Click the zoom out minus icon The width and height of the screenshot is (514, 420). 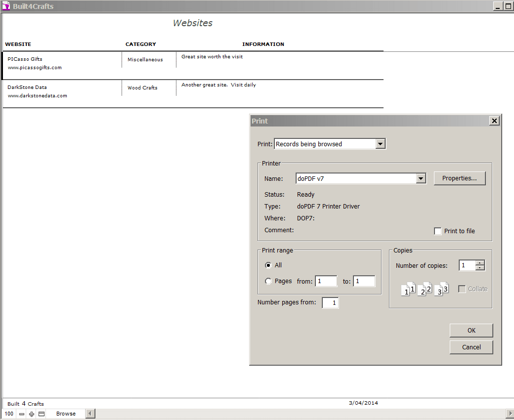(22, 414)
